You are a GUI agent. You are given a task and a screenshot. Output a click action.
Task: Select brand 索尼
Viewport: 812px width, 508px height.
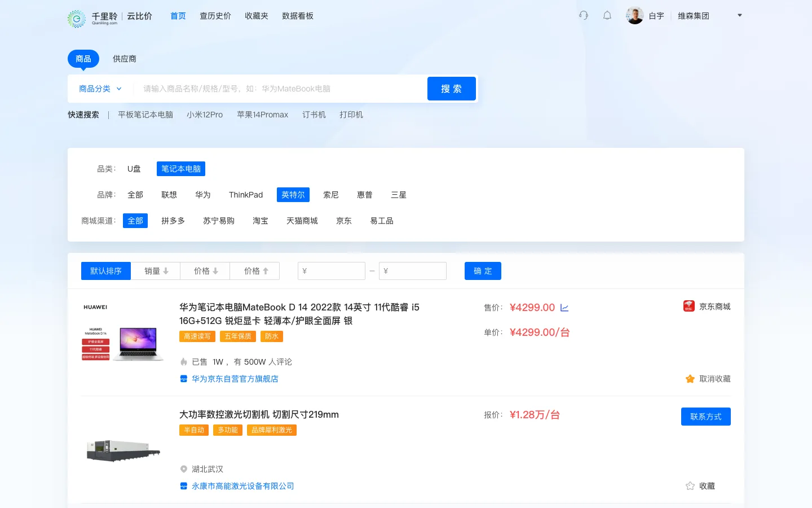331,195
